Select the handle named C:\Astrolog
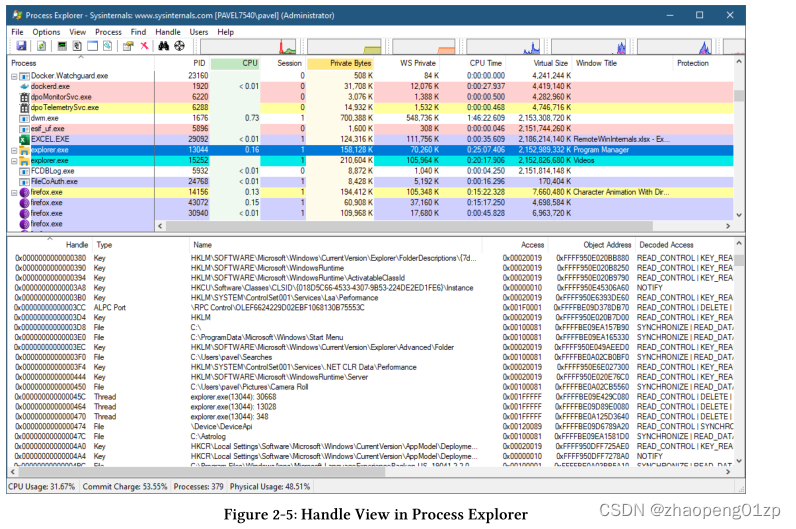796x529 pixels. click(x=208, y=437)
